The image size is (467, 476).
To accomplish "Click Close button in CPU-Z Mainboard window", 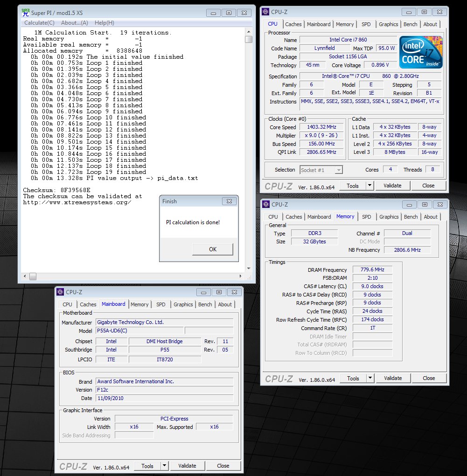I will 223,466.
